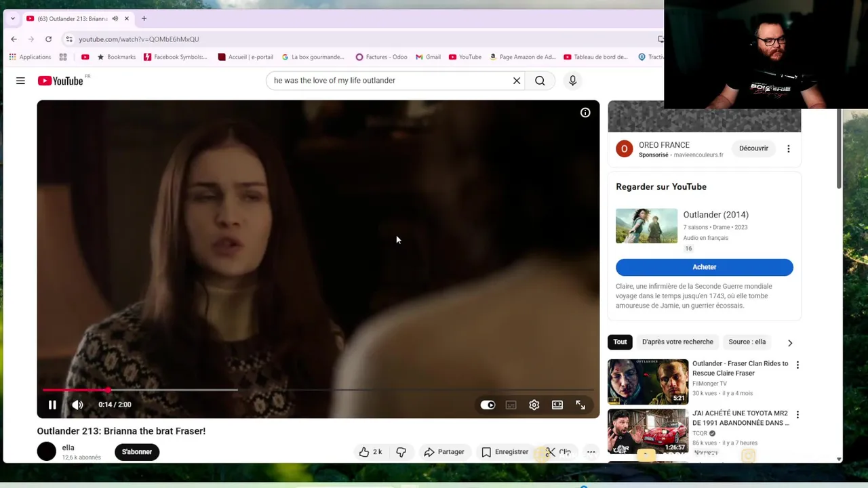Click the search magnifier button
This screenshot has height=488, width=868.
click(x=540, y=81)
